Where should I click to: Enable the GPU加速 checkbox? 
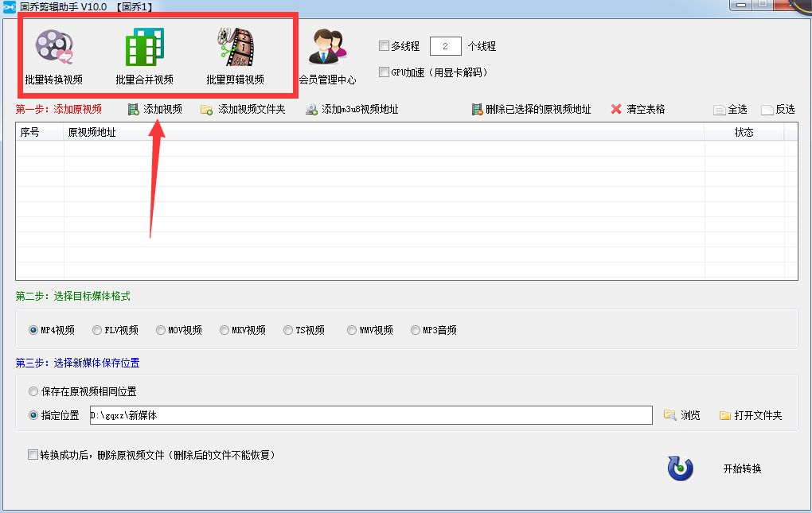coord(385,72)
